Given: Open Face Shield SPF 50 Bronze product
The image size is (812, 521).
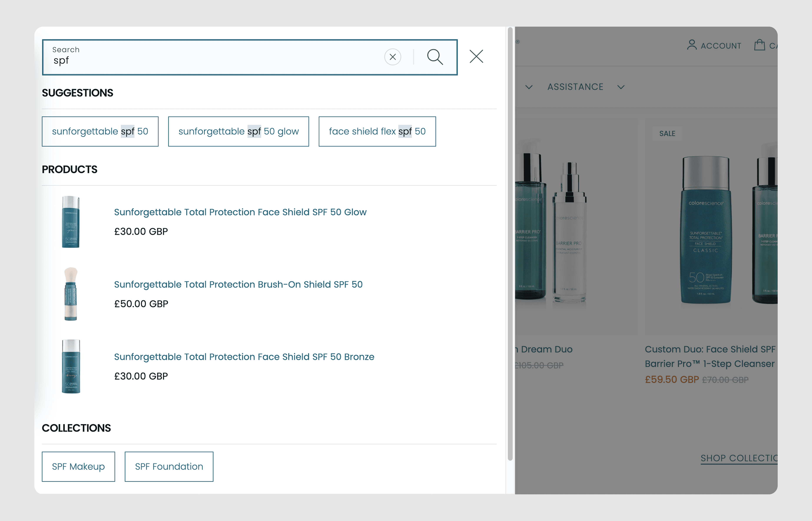Looking at the screenshot, I should click(x=244, y=357).
